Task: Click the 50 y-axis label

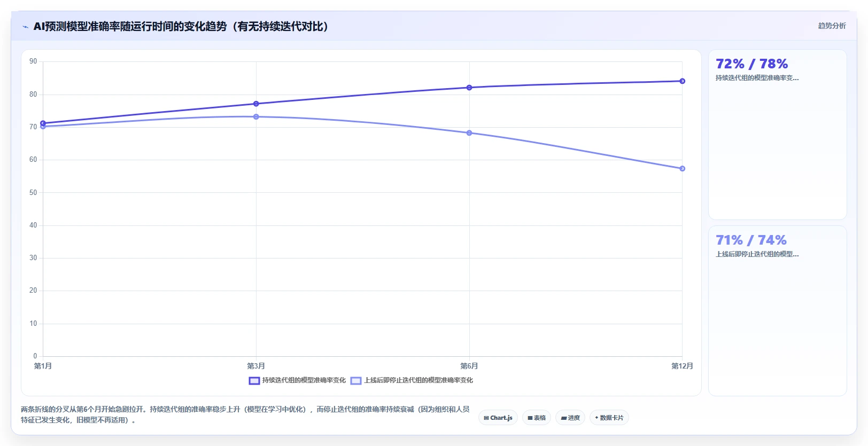Action: click(33, 192)
